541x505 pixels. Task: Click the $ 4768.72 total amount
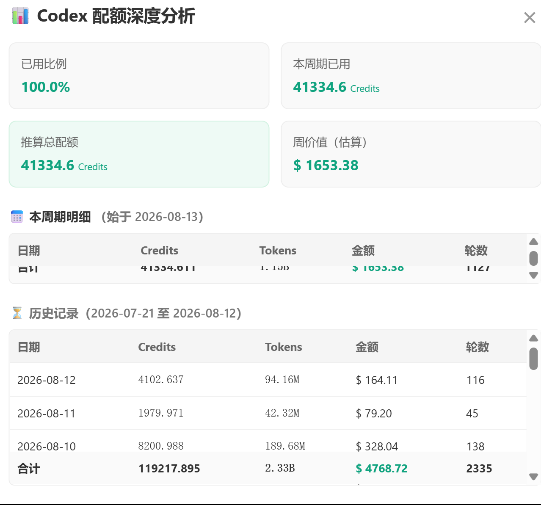[382, 468]
